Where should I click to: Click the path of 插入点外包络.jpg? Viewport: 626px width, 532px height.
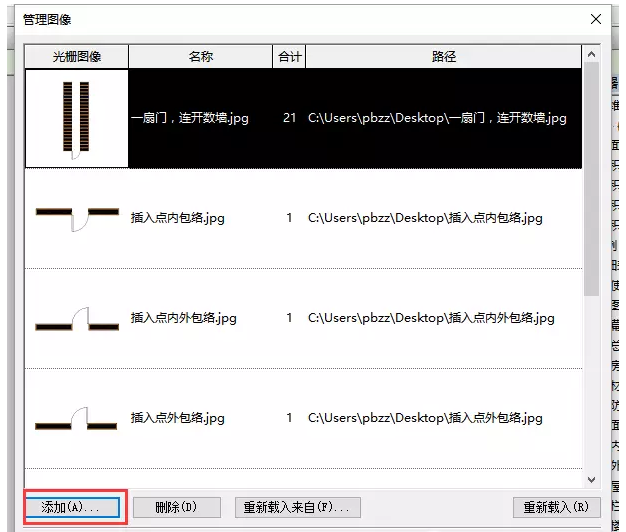click(425, 418)
